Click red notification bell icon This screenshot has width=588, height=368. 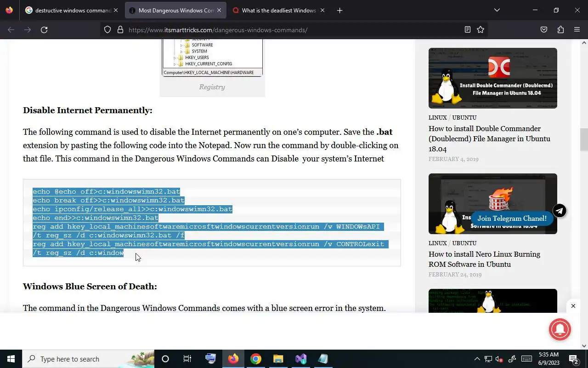(x=560, y=329)
